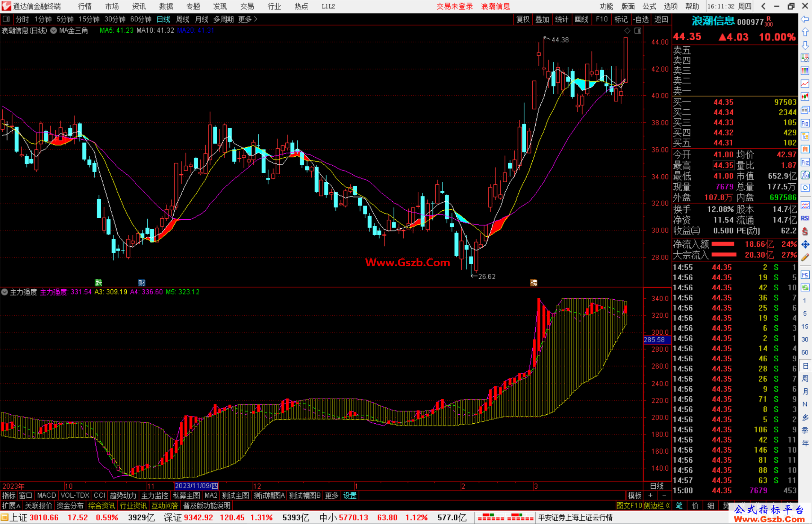812x524 pixels.
Task: Select the 60-minute period in right sidebar
Action: click(x=804, y=352)
